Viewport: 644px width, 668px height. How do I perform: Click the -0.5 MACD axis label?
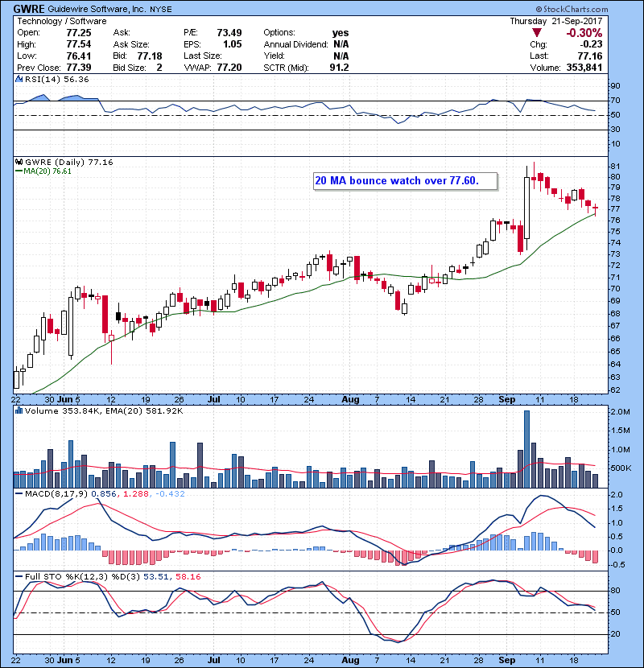[618, 564]
